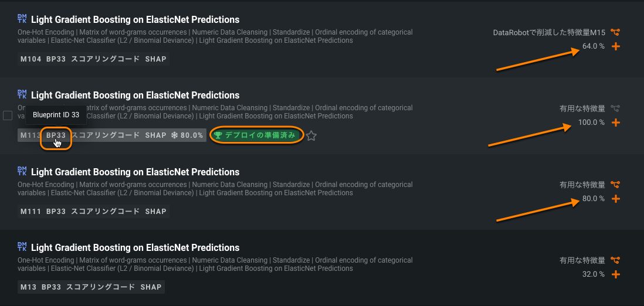Click the 有用な特徴量 label in the M111 row
644x306 pixels.
pos(582,185)
